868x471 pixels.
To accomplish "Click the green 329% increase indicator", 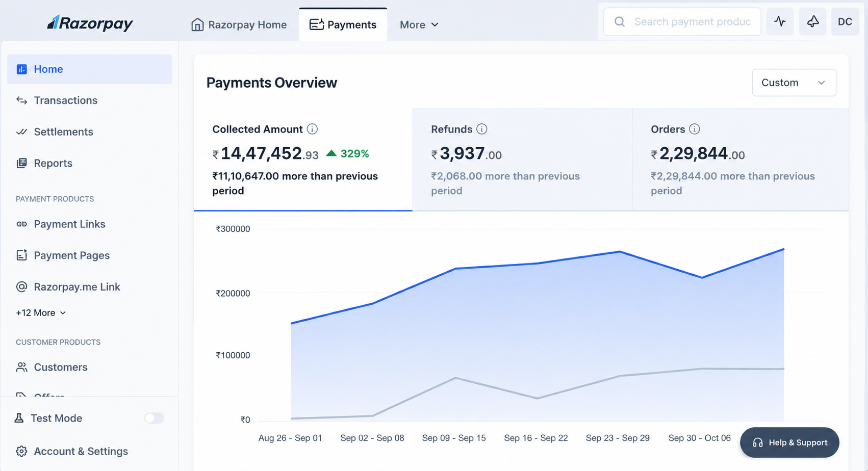I will coord(347,153).
